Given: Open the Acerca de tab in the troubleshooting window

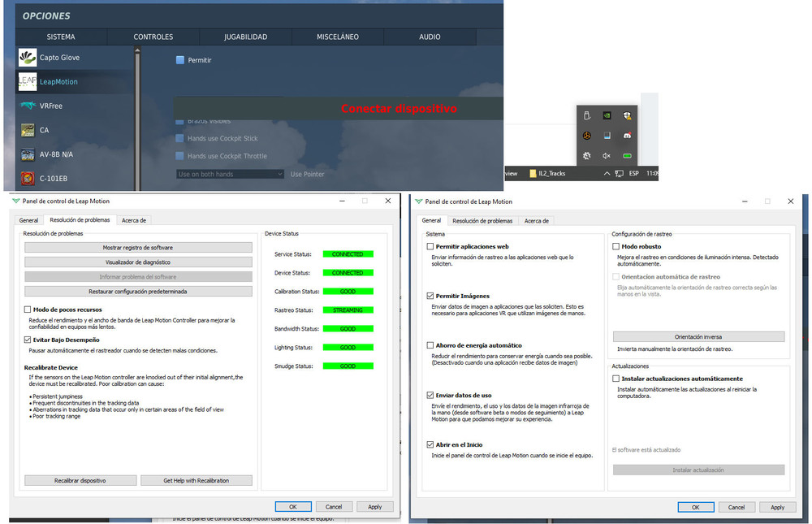Looking at the screenshot, I should (134, 220).
